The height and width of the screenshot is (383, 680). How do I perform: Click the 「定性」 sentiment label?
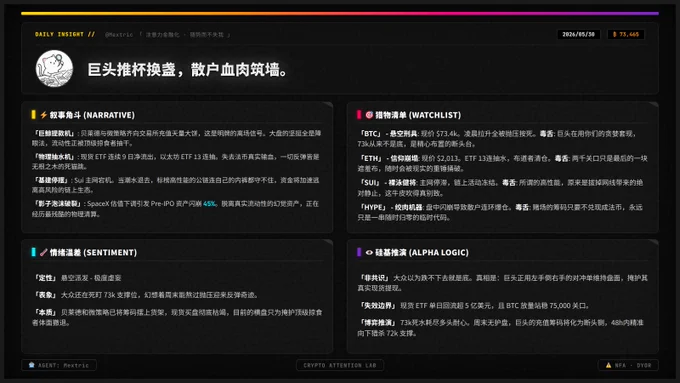46,278
